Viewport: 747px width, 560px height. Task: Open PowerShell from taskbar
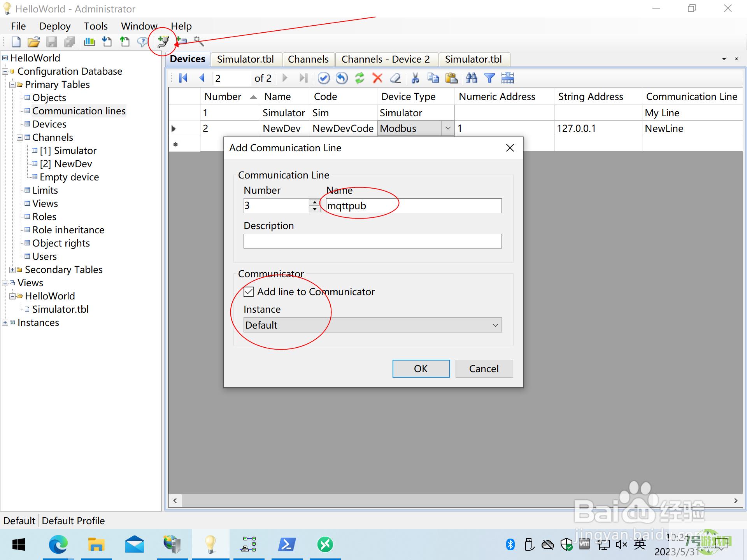click(x=287, y=544)
